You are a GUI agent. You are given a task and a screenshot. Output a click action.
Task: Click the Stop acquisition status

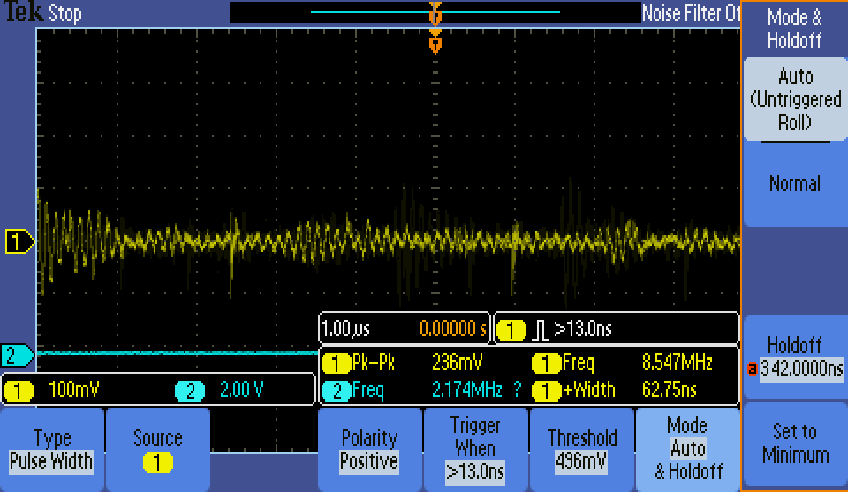(x=65, y=13)
